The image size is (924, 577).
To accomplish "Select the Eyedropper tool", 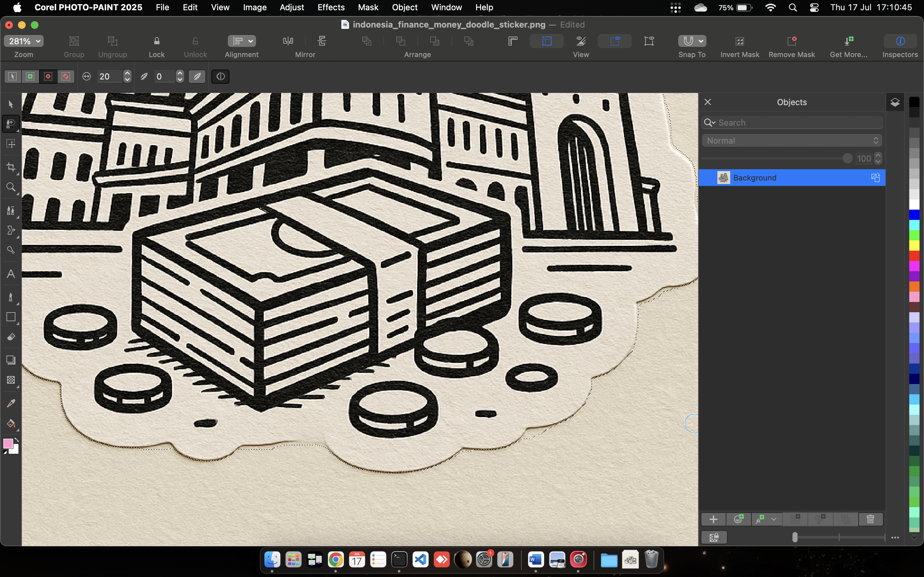I will coord(11,403).
